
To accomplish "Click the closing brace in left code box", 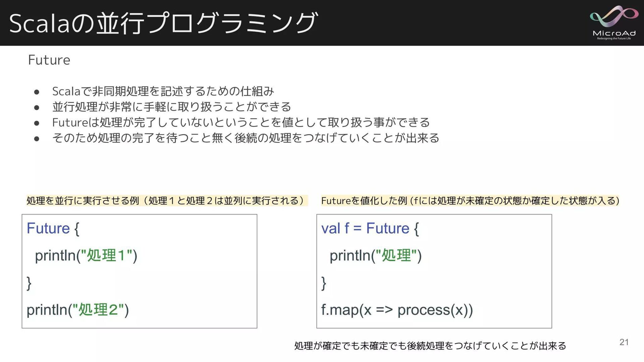I will pyautogui.click(x=29, y=283).
